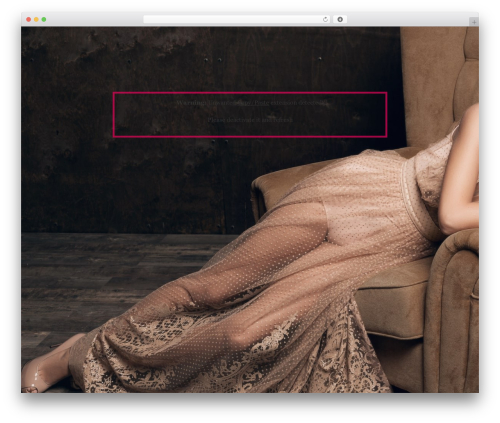Click the round icon button beside the address bar
This screenshot has height=423, width=500.
tap(340, 20)
